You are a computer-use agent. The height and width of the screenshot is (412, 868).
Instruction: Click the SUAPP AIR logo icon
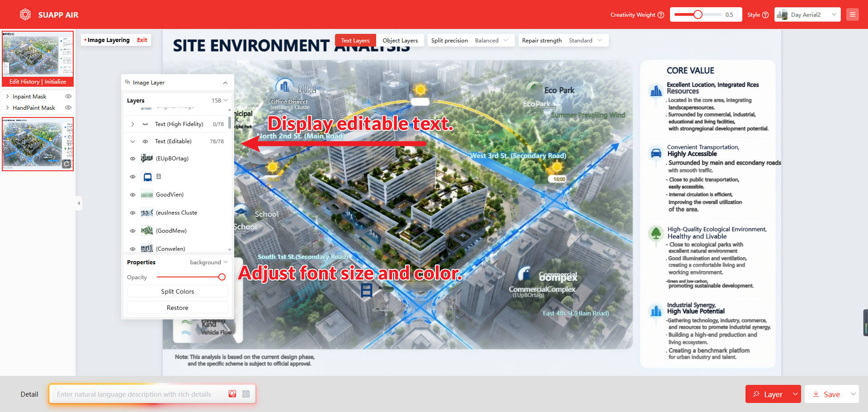tap(25, 14)
